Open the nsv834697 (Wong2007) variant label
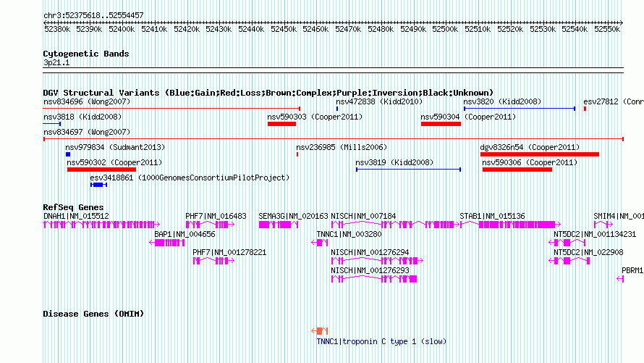The width and height of the screenshot is (644, 363). coord(87,132)
